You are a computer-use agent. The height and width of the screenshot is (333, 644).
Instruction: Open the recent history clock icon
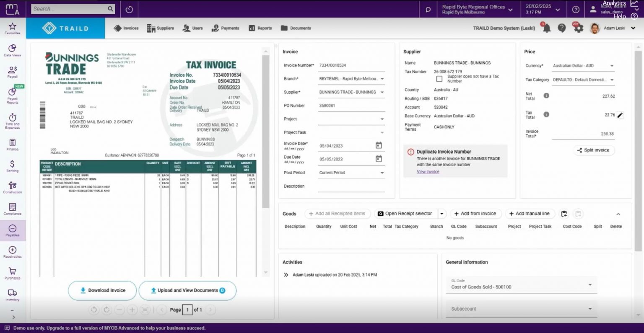pyautogui.click(x=129, y=9)
